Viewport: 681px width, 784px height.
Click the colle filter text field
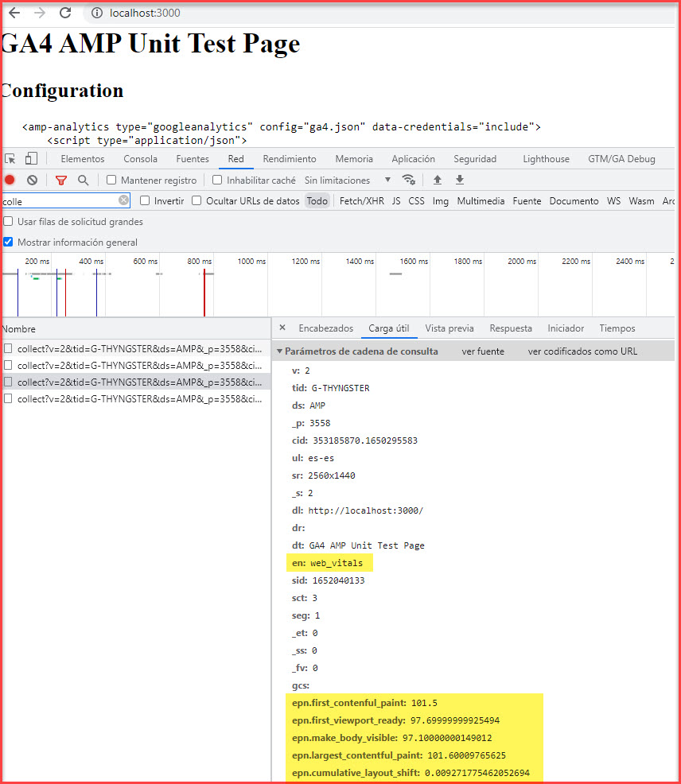click(60, 201)
